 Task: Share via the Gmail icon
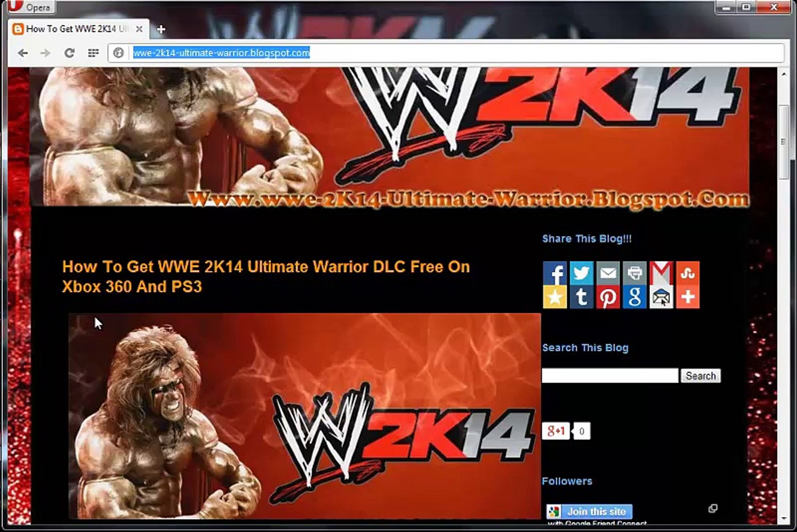pos(661,273)
